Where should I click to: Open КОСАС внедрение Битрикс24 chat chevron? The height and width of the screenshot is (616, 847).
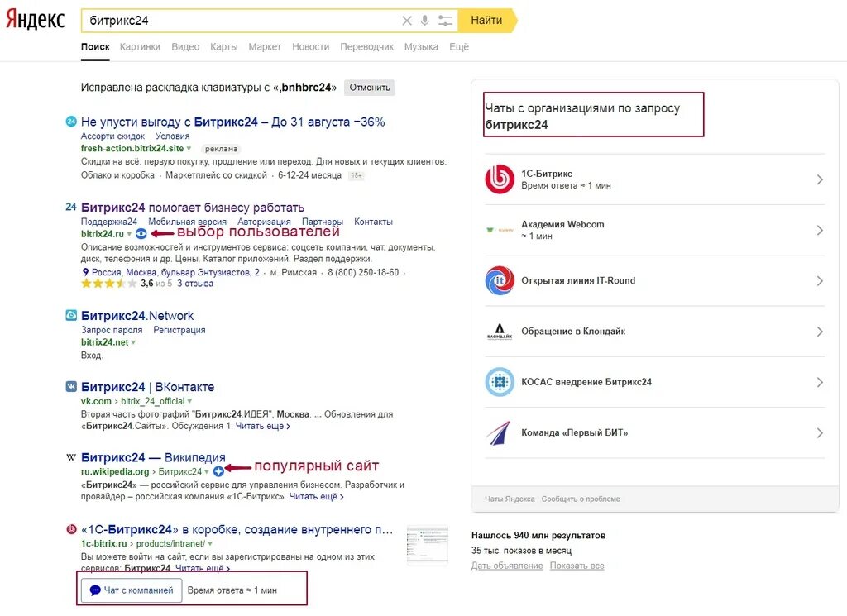(x=820, y=382)
